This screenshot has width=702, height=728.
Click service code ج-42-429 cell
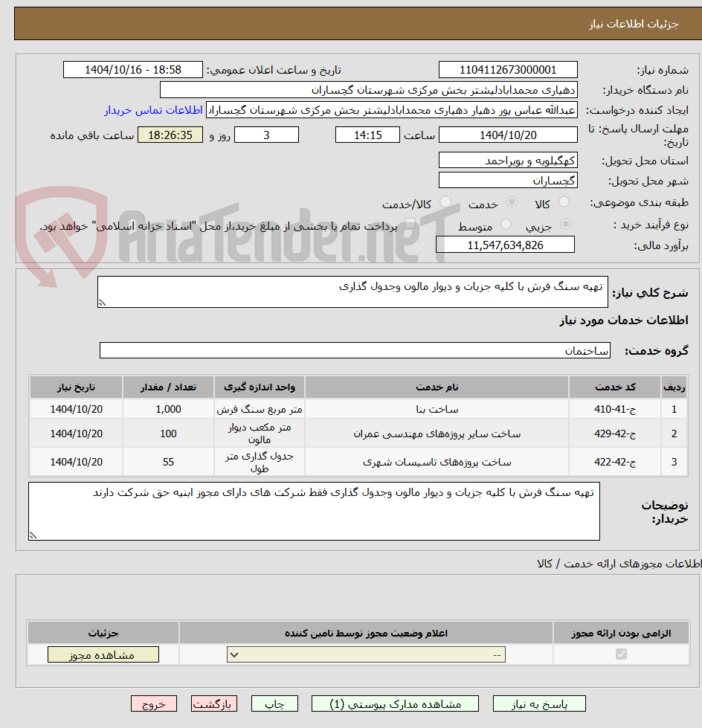click(615, 434)
